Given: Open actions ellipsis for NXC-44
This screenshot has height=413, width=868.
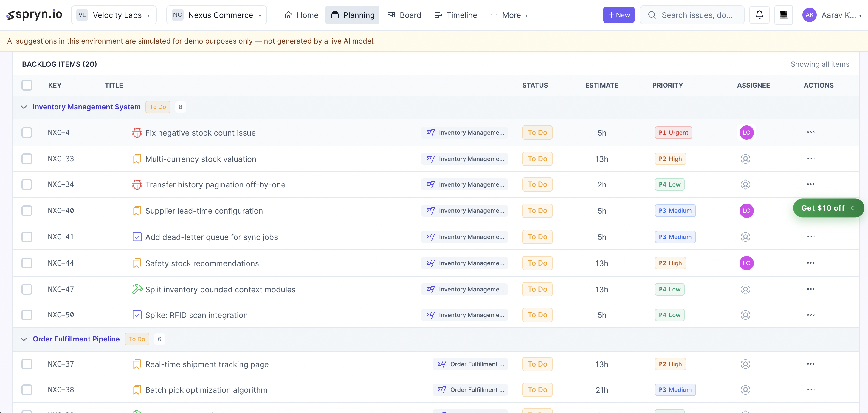Looking at the screenshot, I should tap(810, 263).
